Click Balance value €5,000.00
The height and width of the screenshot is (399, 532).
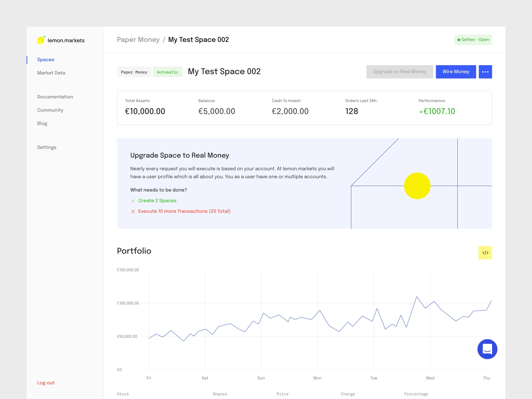[217, 111]
